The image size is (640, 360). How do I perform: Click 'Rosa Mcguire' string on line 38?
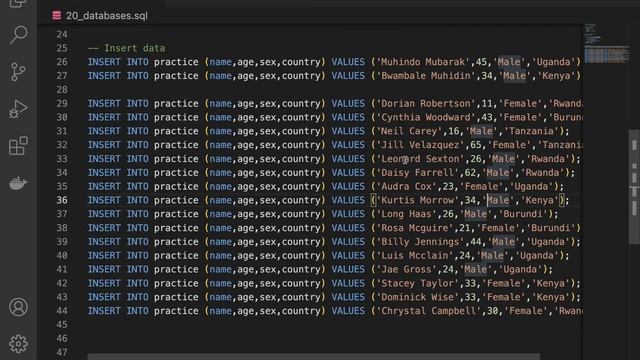point(415,228)
